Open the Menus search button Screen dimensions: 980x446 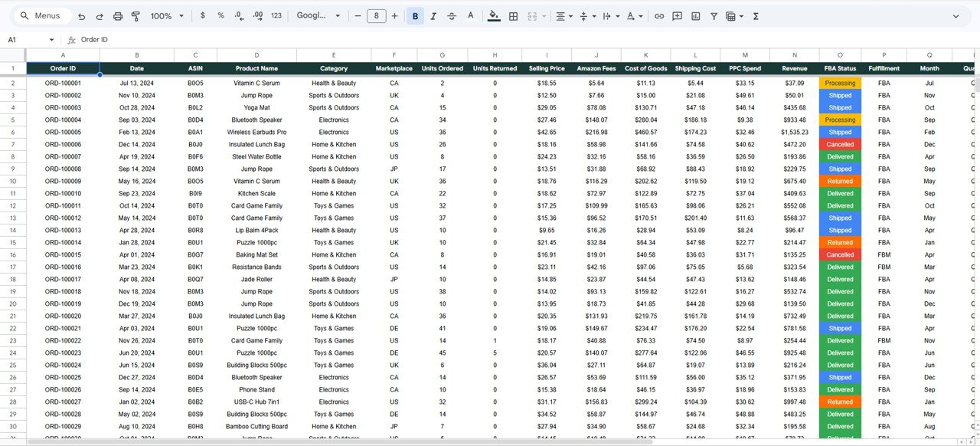pyautogui.click(x=41, y=15)
